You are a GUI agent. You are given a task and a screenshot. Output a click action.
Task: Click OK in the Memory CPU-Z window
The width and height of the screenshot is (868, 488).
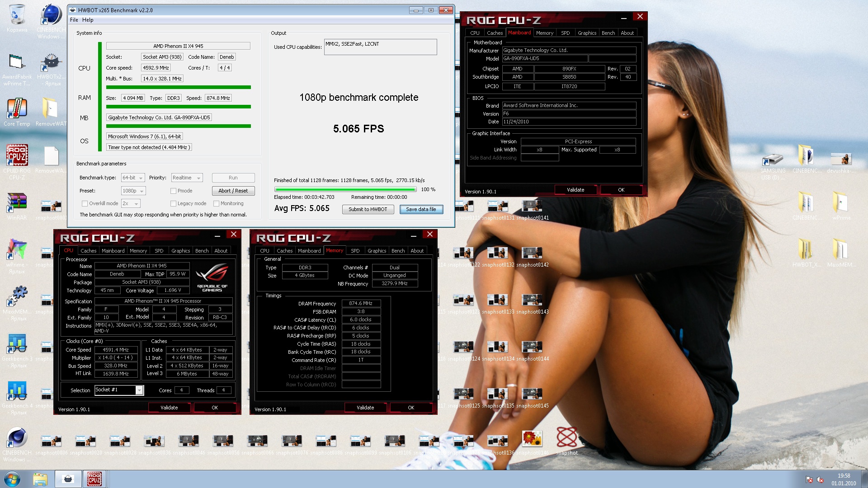410,408
